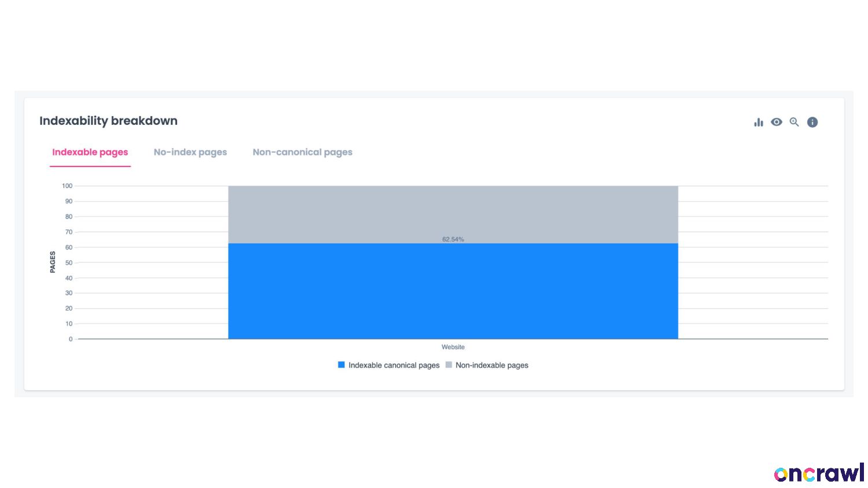Open the info icon in chart header
This screenshot has height=488, width=868.
812,122
